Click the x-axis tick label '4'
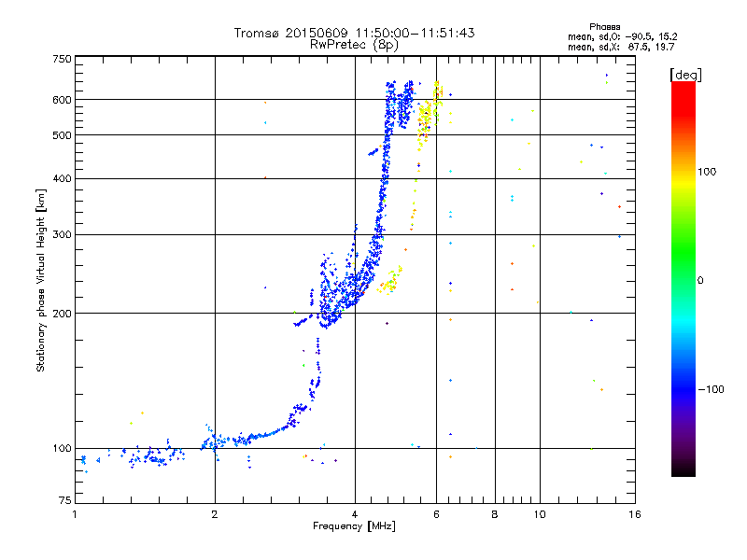 pyautogui.click(x=355, y=514)
